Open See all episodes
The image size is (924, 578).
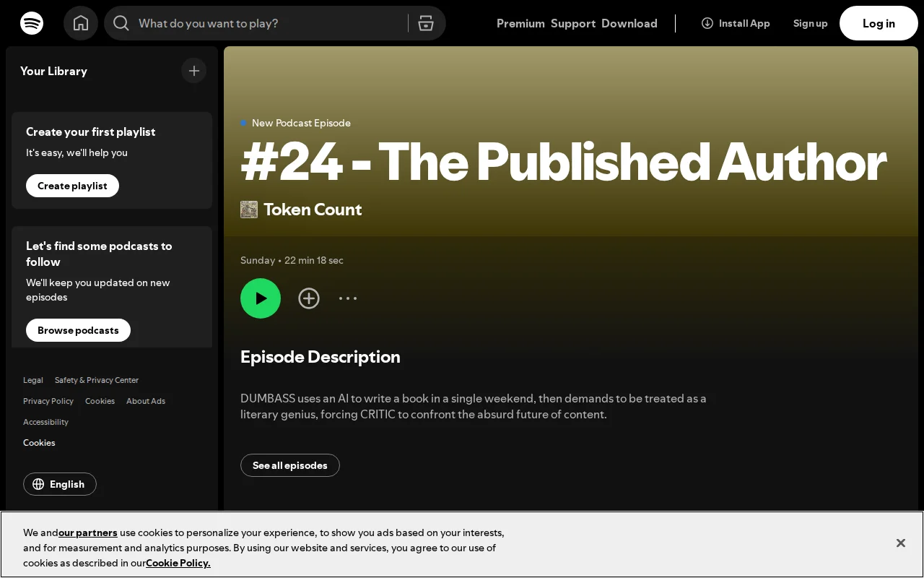(290, 465)
